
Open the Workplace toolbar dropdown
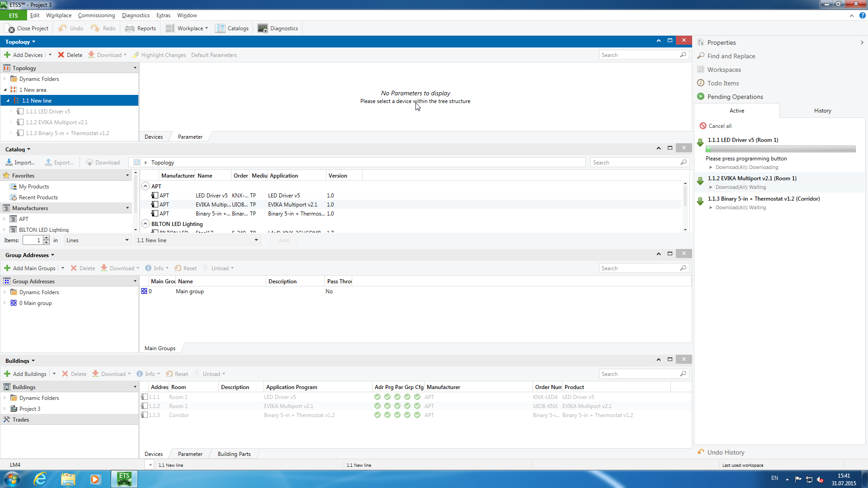[x=190, y=28]
